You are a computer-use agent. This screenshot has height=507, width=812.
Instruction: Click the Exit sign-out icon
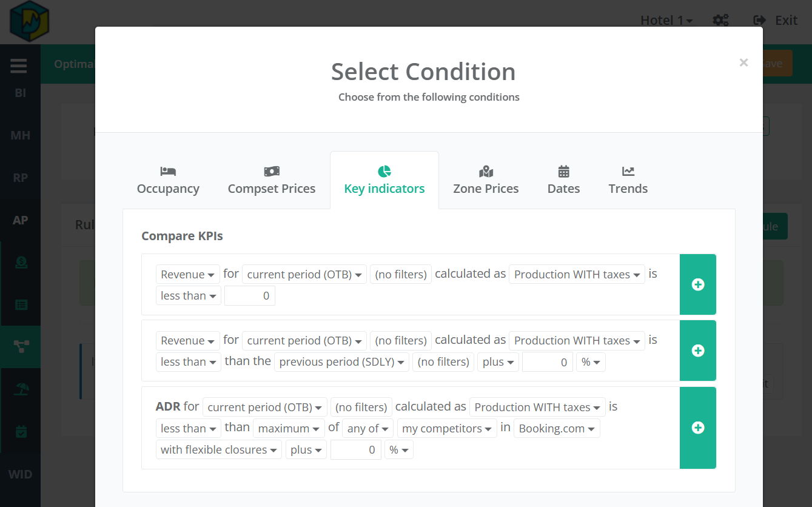tap(759, 20)
